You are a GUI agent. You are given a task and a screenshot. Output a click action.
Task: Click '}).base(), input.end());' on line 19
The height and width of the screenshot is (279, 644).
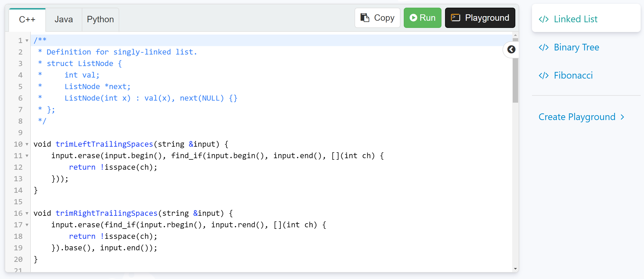104,248
